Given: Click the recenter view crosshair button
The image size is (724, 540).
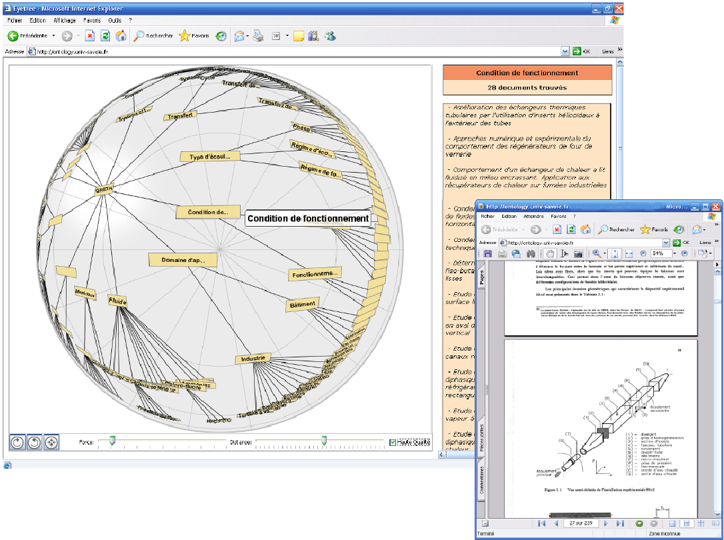Looking at the screenshot, I should pos(51,443).
